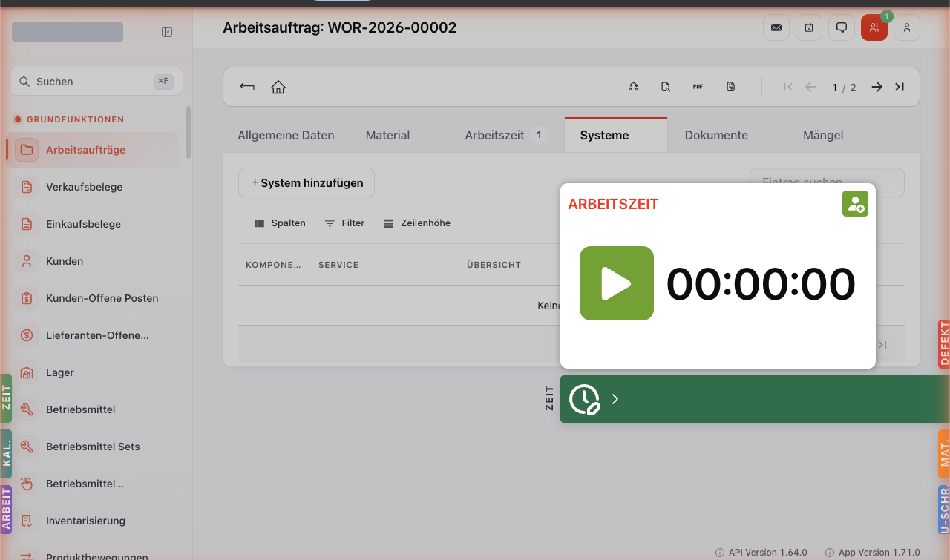This screenshot has width=950, height=560.
Task: Click the App Version 1.71.0 info text
Action: 874,553
